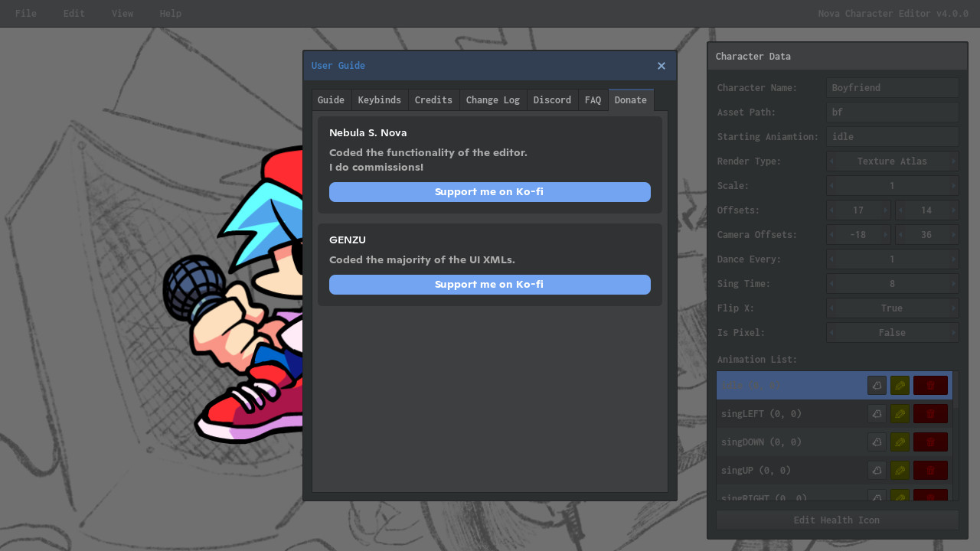
Task: Open the Help menu
Action: pyautogui.click(x=171, y=14)
